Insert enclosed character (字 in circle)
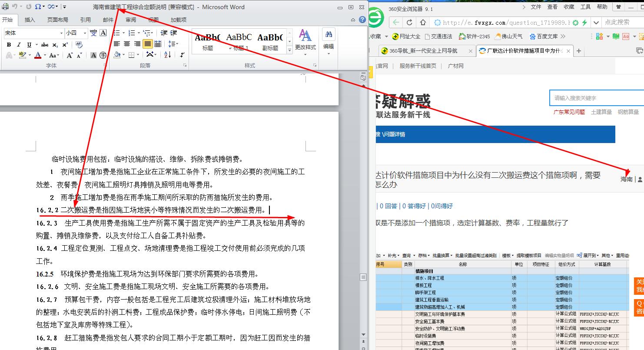Viewport: 644px width, 350px height. [103, 55]
